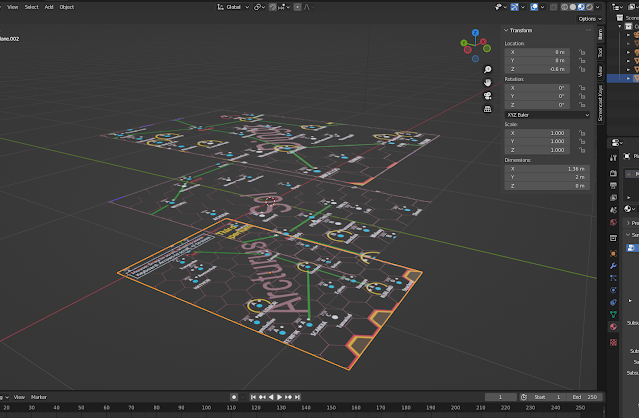Open the World properties tab icon

tap(613, 222)
